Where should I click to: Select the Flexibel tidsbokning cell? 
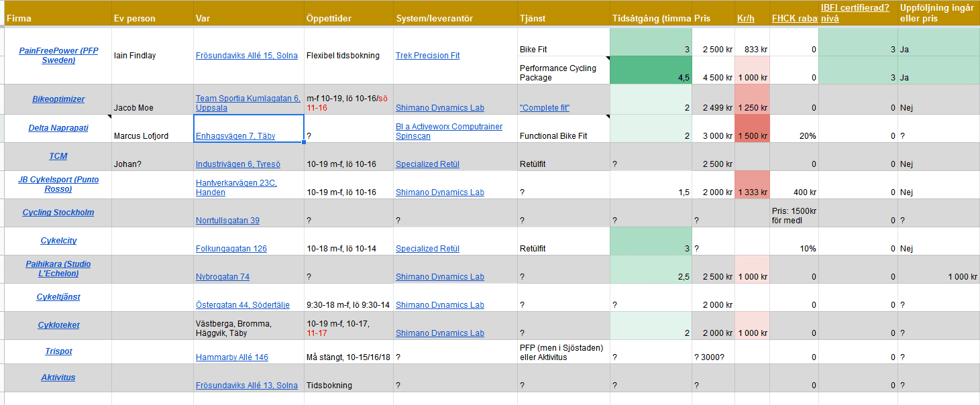click(348, 56)
